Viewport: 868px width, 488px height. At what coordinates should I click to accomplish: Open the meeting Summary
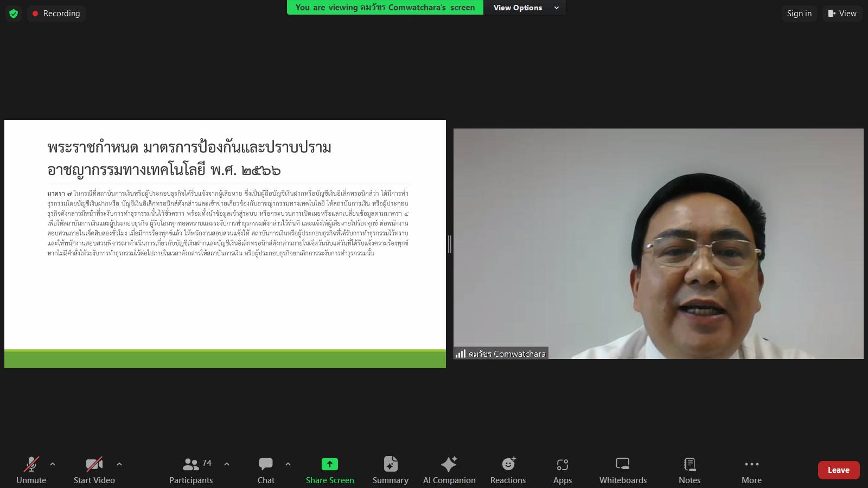click(x=390, y=471)
